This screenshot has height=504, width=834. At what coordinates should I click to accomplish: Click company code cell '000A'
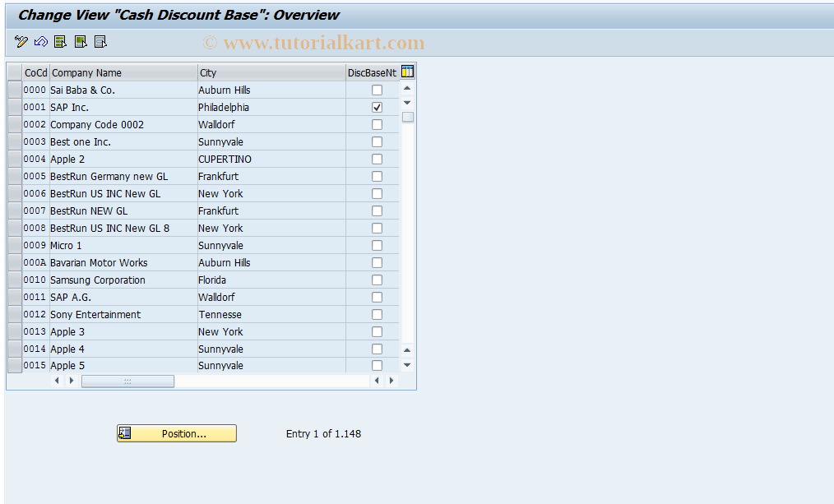point(35,262)
